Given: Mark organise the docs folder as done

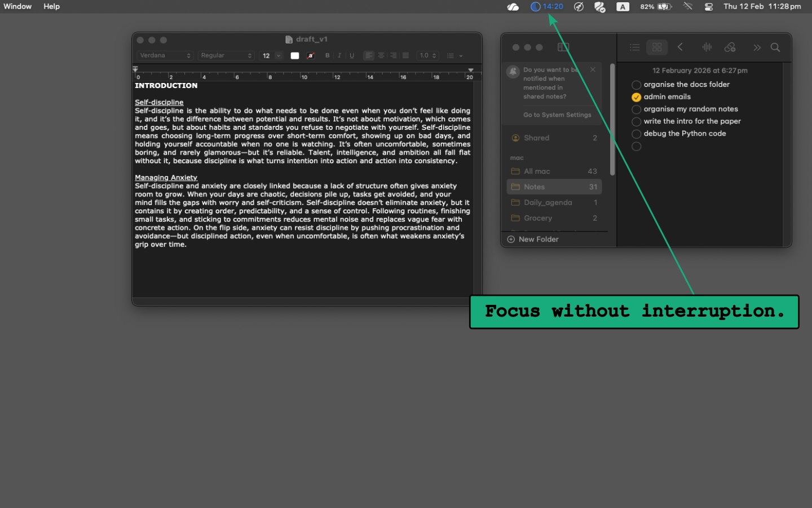Looking at the screenshot, I should pos(637,85).
